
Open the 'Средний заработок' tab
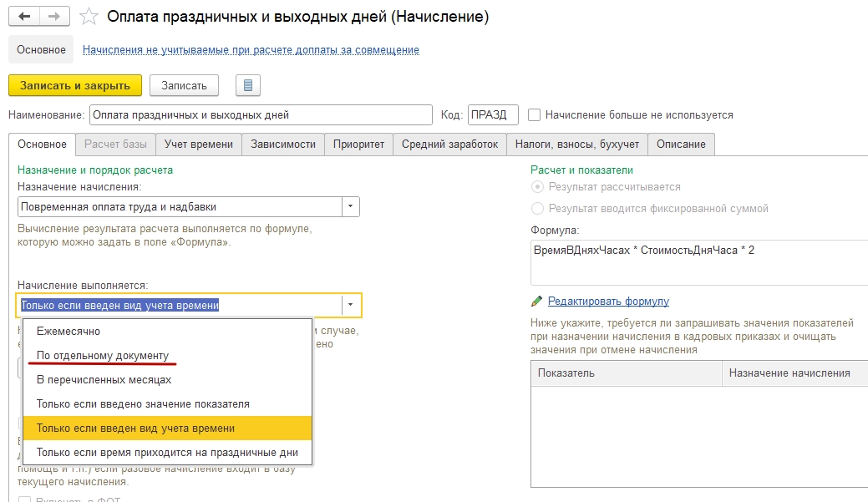pyautogui.click(x=449, y=145)
